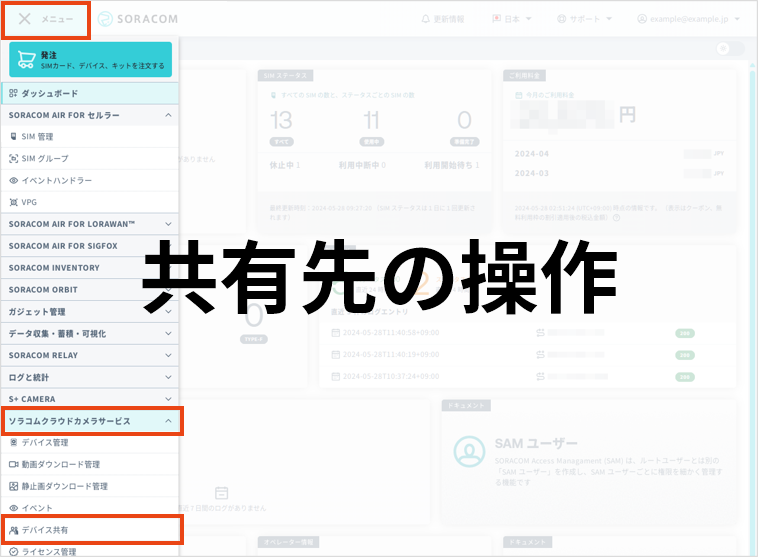Click the イベントハンドラー eye icon
Viewport: 758px width, 557px height.
pyautogui.click(x=13, y=181)
